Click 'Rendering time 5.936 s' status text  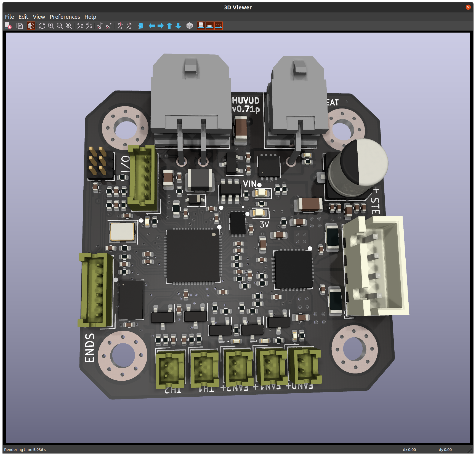25,450
